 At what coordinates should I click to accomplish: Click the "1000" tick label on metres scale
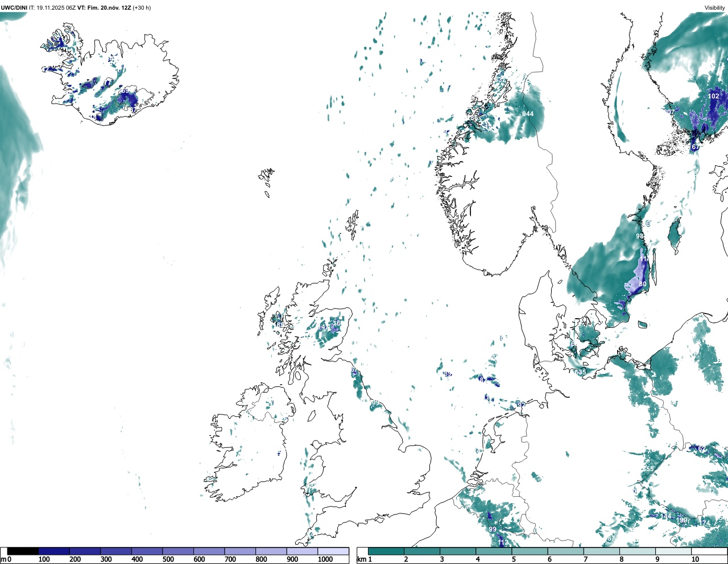click(x=325, y=559)
